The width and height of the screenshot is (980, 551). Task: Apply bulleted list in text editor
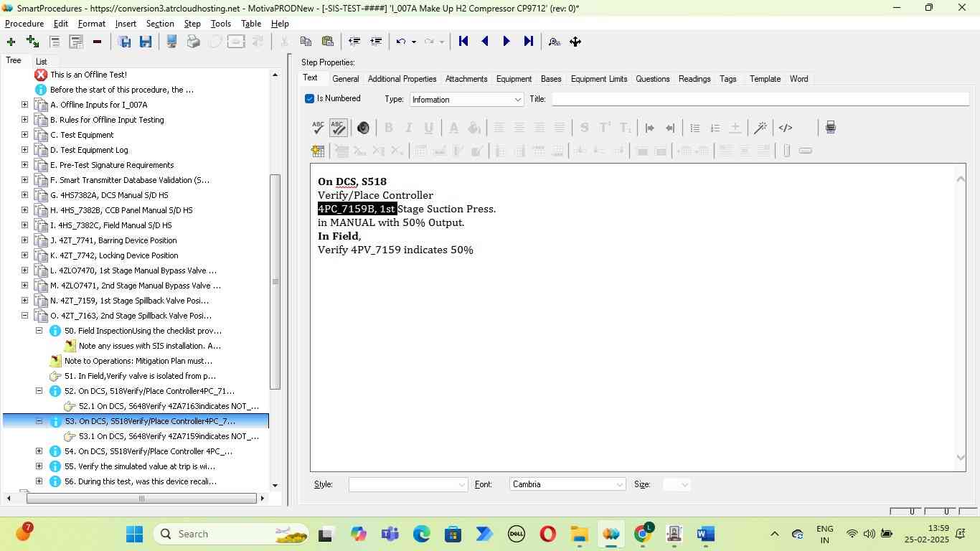[694, 128]
